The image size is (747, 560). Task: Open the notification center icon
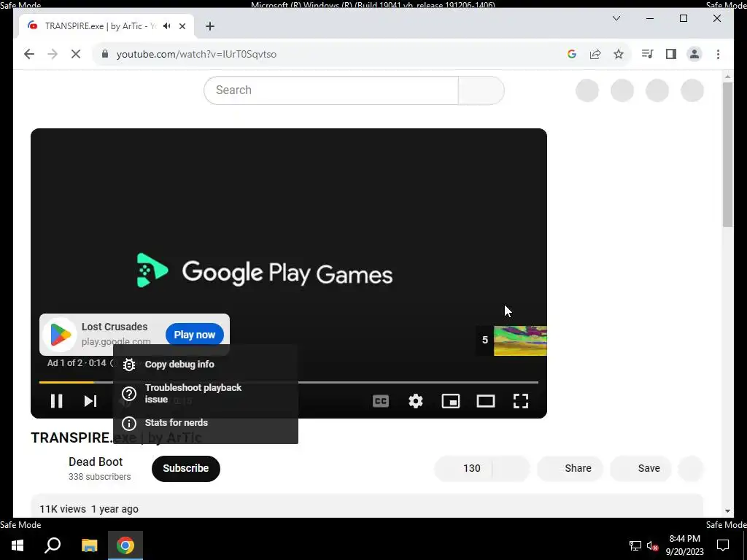[723, 545]
